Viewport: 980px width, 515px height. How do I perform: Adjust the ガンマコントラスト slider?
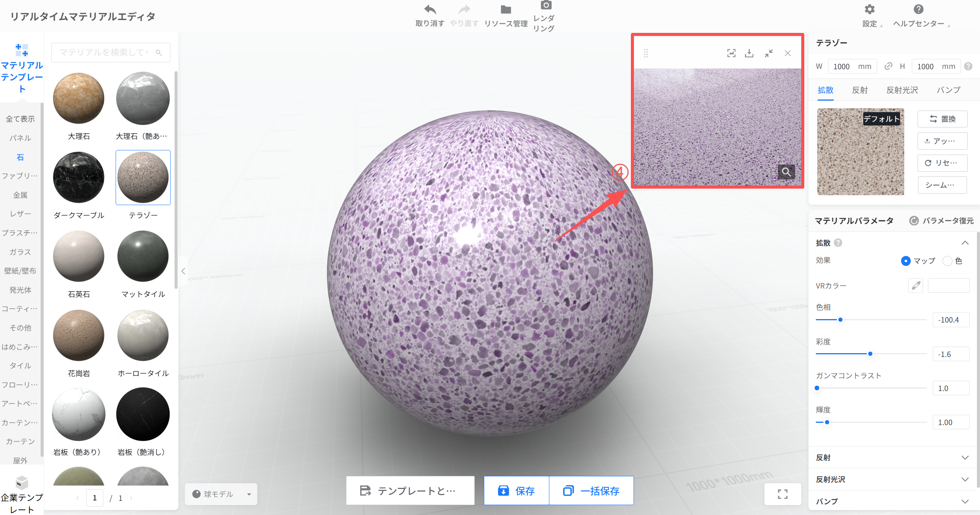pos(817,388)
